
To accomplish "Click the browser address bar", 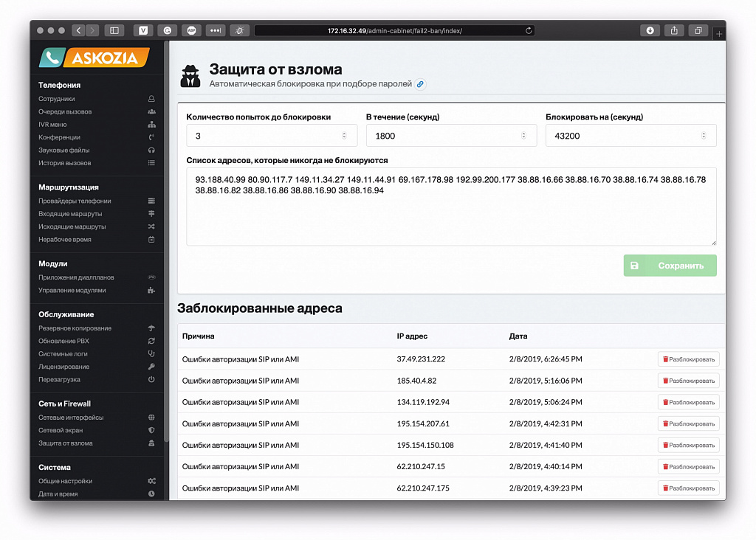I will tap(394, 30).
